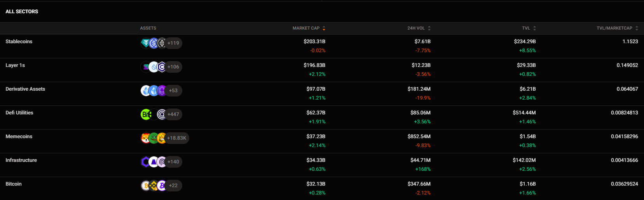This screenshot has height=200, width=644.
Task: Click the TVL/MARKETCAP column header
Action: 614,28
